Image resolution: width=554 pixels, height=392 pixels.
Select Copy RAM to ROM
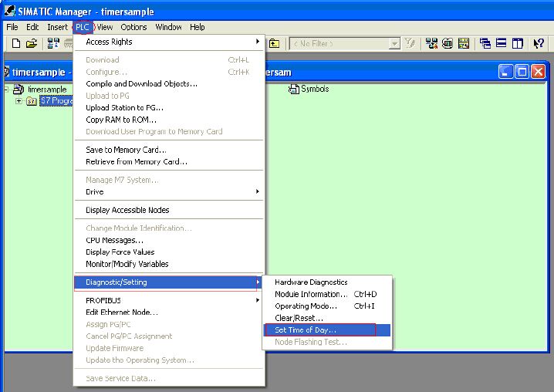click(x=169, y=120)
